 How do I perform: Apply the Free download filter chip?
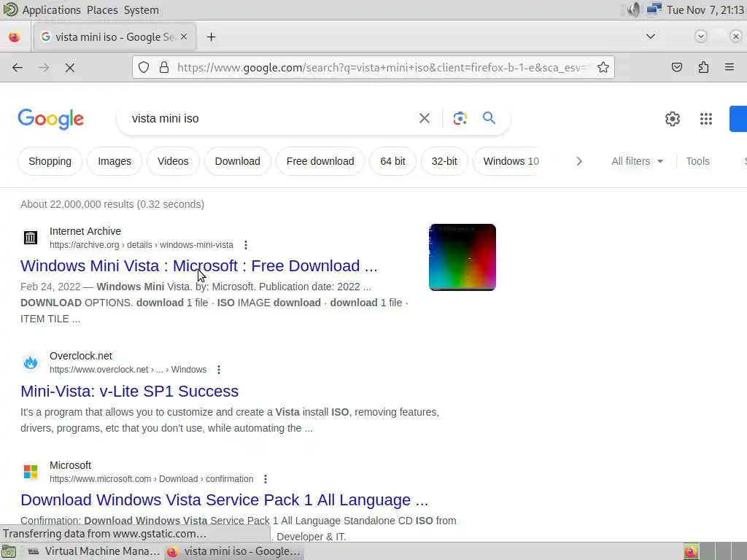pyautogui.click(x=320, y=161)
